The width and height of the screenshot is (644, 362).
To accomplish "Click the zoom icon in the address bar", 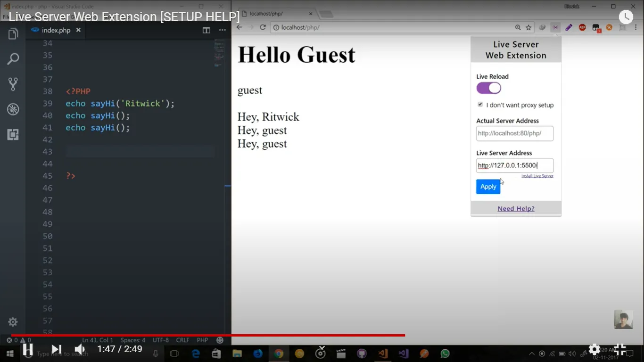I will (518, 27).
